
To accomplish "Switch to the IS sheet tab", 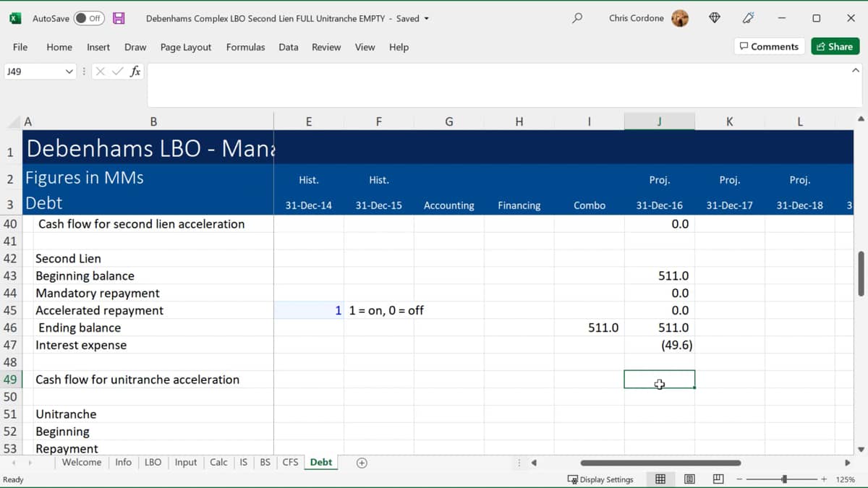I will tap(244, 462).
